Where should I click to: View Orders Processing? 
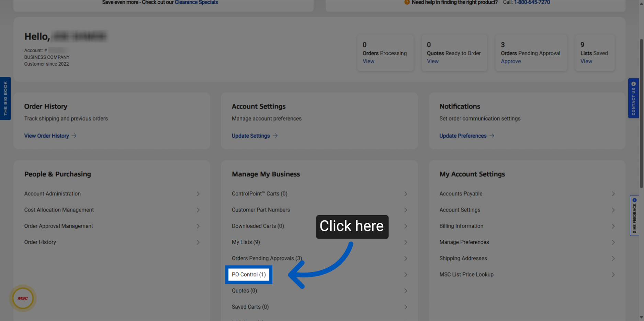point(368,61)
